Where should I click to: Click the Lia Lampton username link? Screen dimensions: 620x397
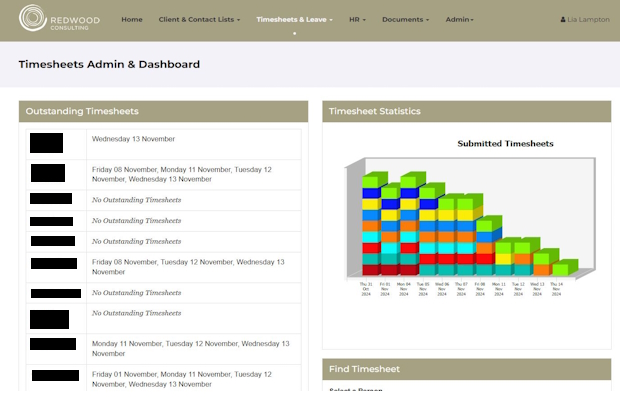point(588,19)
